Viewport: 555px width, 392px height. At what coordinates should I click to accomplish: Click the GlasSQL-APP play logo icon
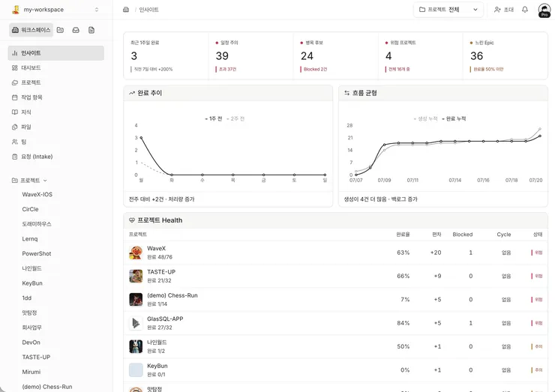click(136, 323)
